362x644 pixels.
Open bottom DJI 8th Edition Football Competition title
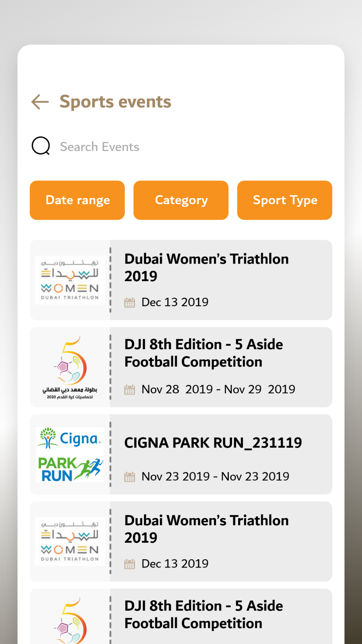click(x=204, y=615)
